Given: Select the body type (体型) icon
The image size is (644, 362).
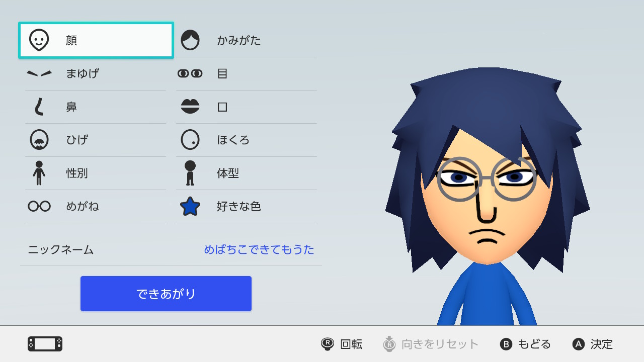Looking at the screenshot, I should 190,173.
